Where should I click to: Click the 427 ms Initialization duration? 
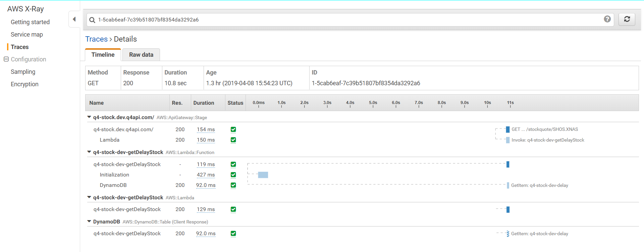point(206,175)
